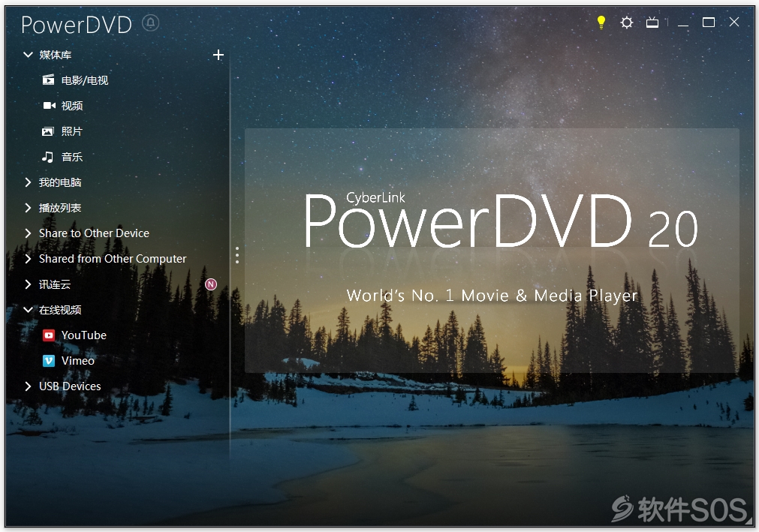Click the 播放列表 label

tap(60, 208)
